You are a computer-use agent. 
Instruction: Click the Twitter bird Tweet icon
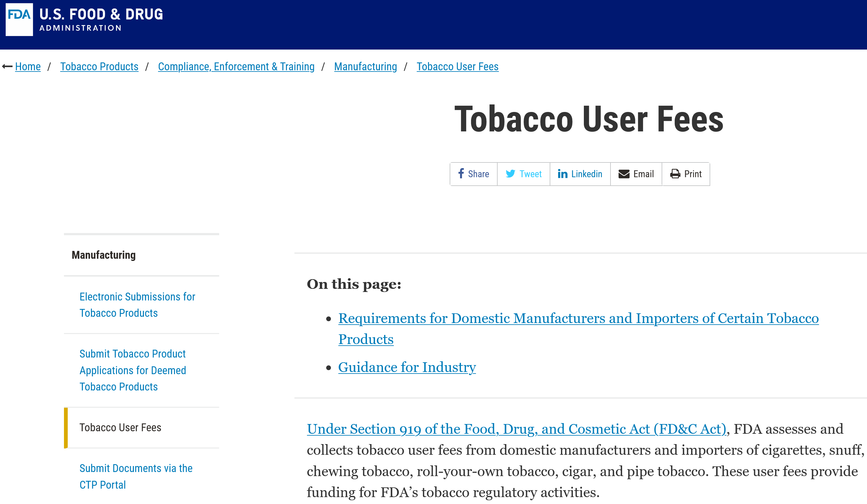pyautogui.click(x=510, y=174)
